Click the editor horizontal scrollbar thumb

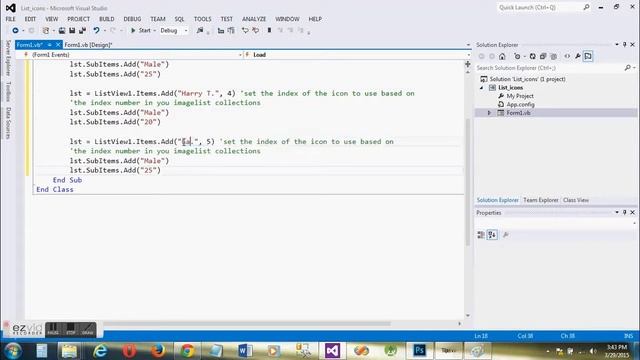247,324
